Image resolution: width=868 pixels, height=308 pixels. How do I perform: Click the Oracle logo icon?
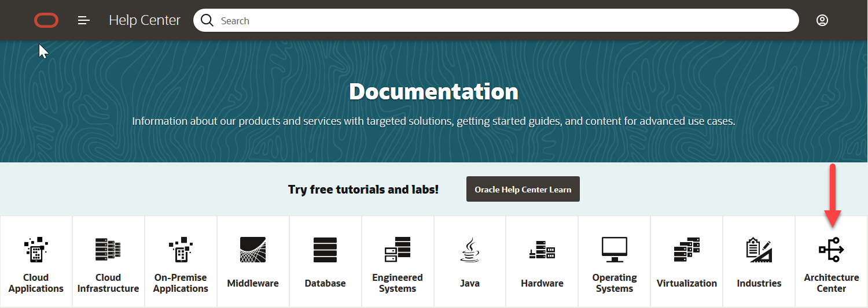pos(46,21)
